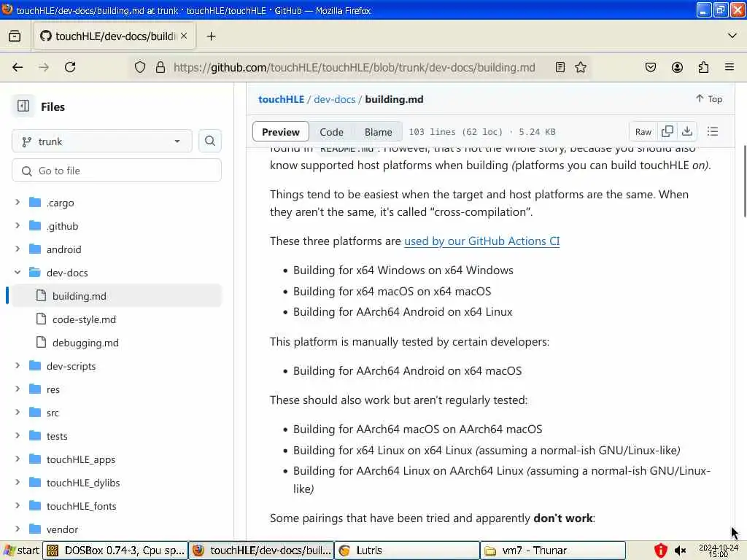The width and height of the screenshot is (747, 560).
Task: Open dev-docs breadcrumb link
Action: [x=334, y=99]
